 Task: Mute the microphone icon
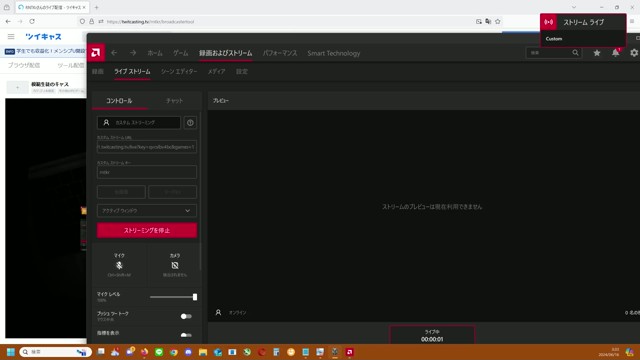click(x=119, y=265)
